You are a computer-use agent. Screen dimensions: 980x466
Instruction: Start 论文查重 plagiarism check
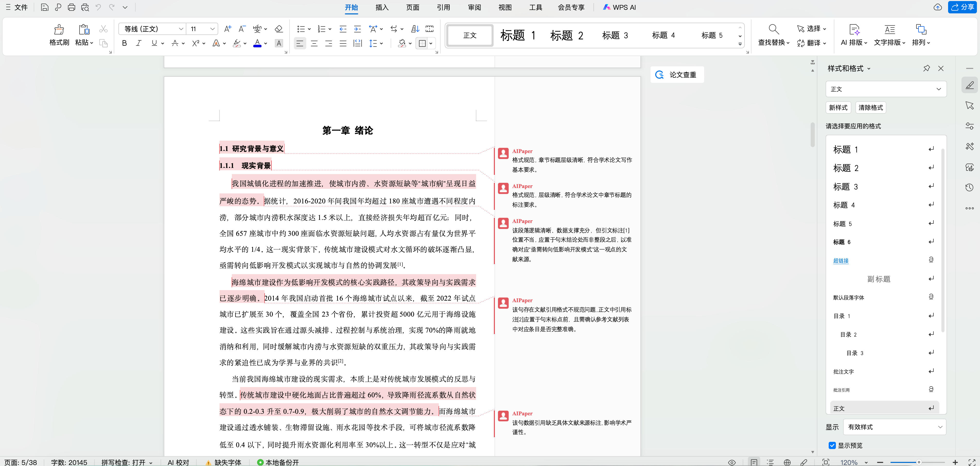pyautogui.click(x=677, y=75)
